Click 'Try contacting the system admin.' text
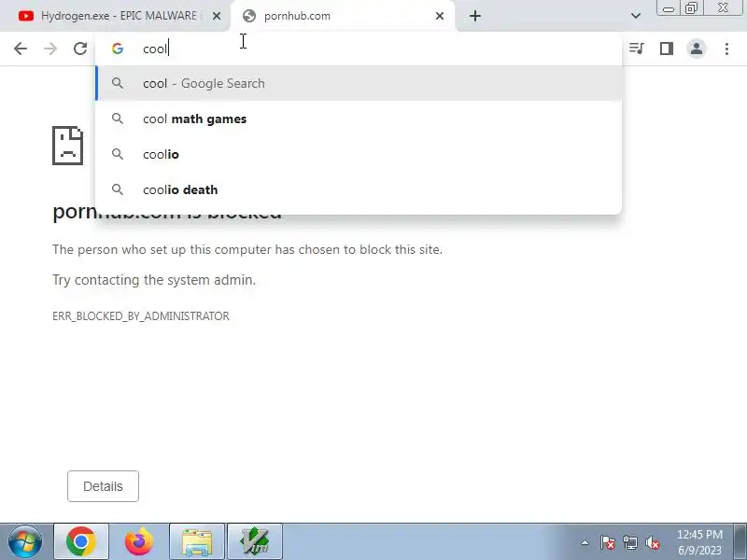The width and height of the screenshot is (747, 560). click(x=154, y=280)
